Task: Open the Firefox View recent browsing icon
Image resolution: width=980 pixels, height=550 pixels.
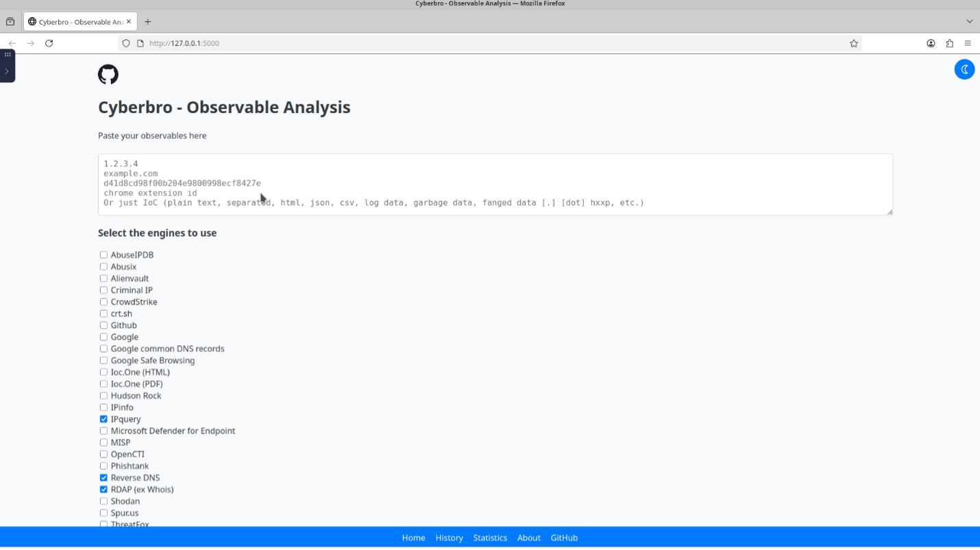Action: [x=10, y=22]
